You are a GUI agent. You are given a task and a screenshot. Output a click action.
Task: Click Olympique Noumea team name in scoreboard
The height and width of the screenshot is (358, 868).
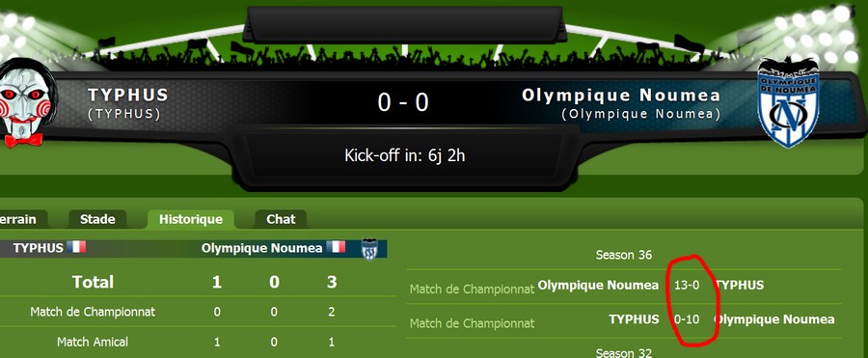[621, 96]
